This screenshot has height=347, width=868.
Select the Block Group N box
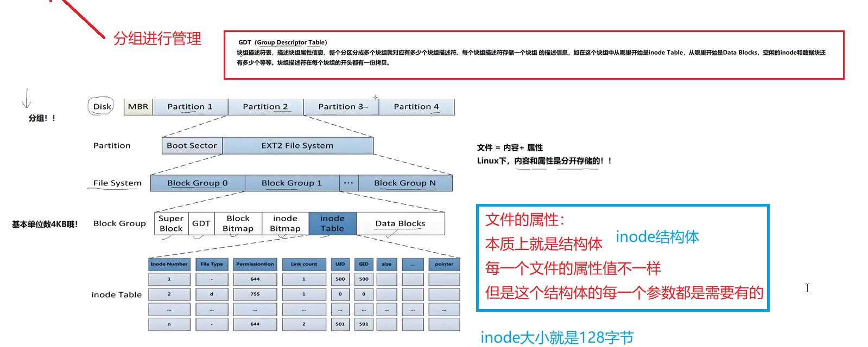click(405, 183)
